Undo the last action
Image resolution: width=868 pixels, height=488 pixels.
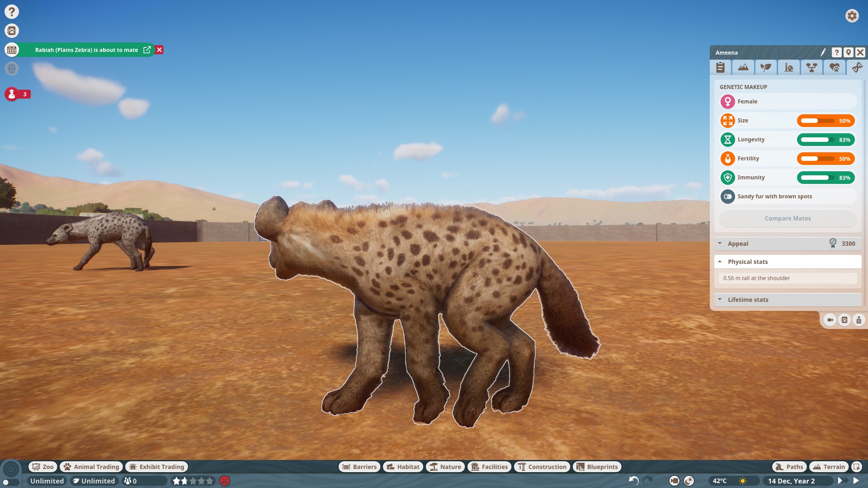[633, 481]
